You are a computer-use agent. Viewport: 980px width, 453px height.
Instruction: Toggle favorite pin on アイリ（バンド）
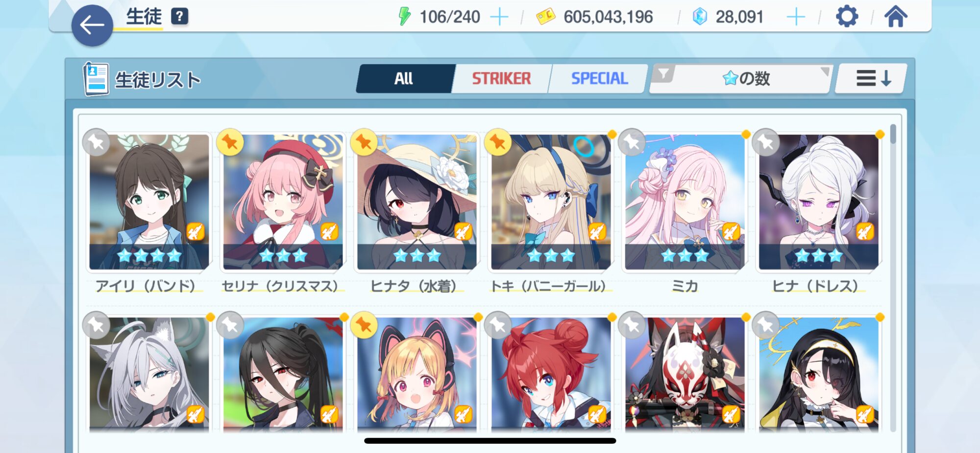pos(96,142)
